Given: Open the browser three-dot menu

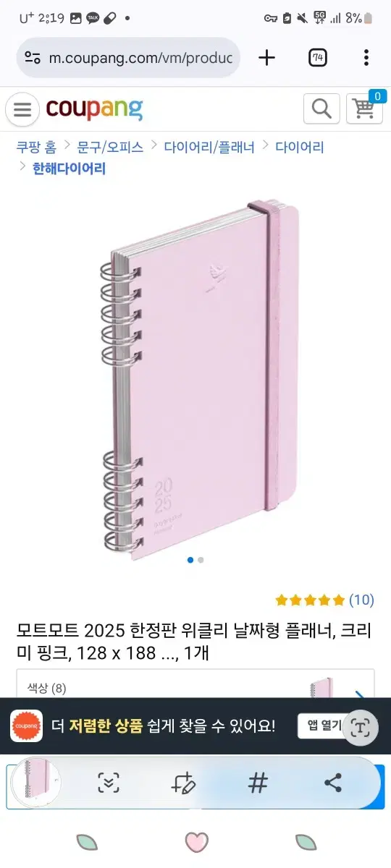Looking at the screenshot, I should [x=366, y=58].
